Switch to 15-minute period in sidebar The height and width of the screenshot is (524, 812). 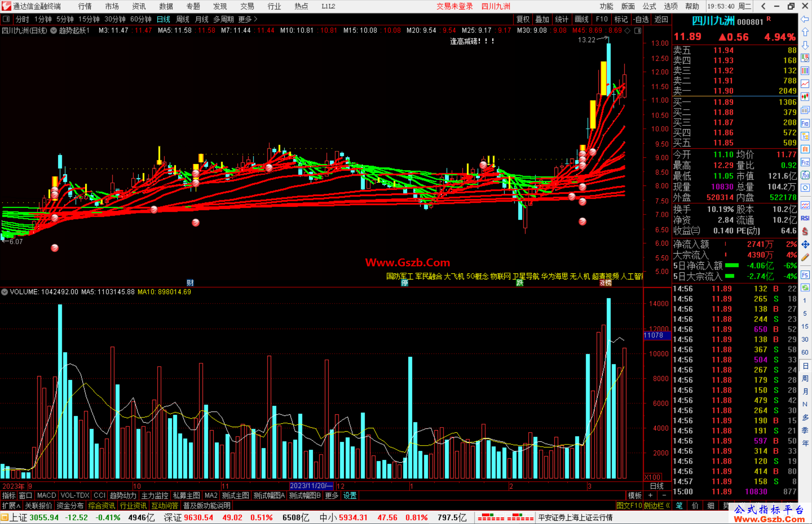click(x=804, y=326)
